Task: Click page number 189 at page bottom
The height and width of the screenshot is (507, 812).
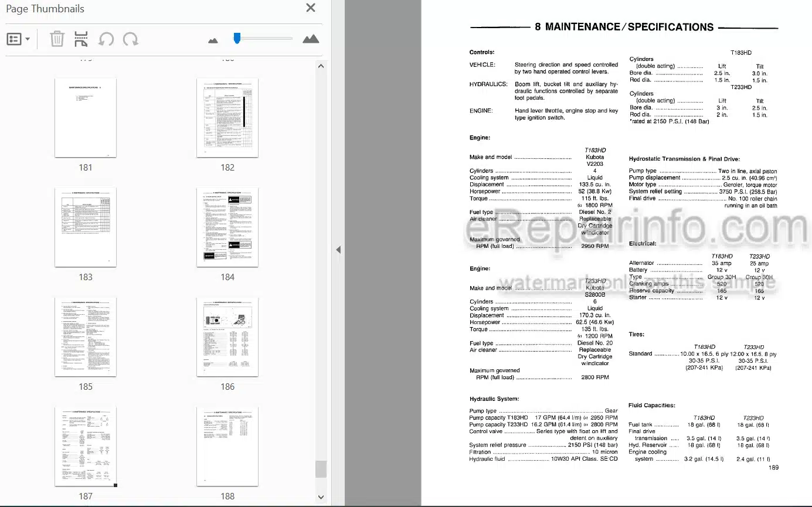Action: (x=773, y=468)
